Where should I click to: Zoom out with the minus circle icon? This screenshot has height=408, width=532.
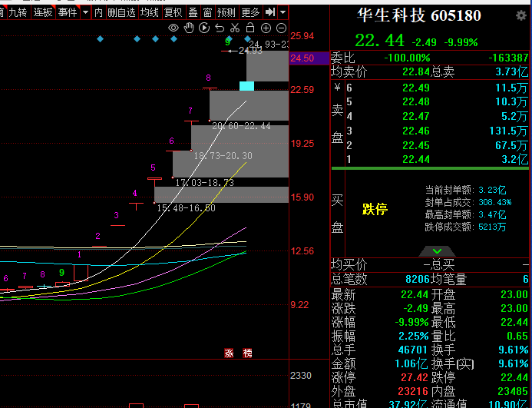click(x=281, y=28)
